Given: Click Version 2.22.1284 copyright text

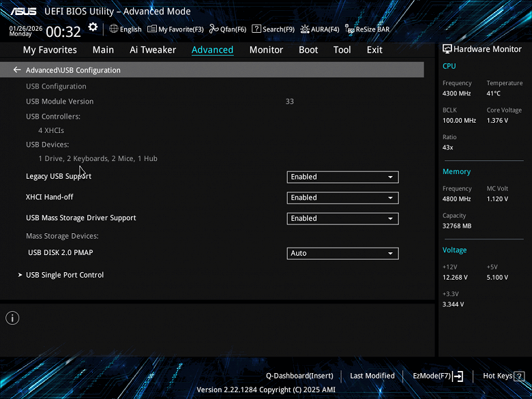Looking at the screenshot, I should (266, 390).
